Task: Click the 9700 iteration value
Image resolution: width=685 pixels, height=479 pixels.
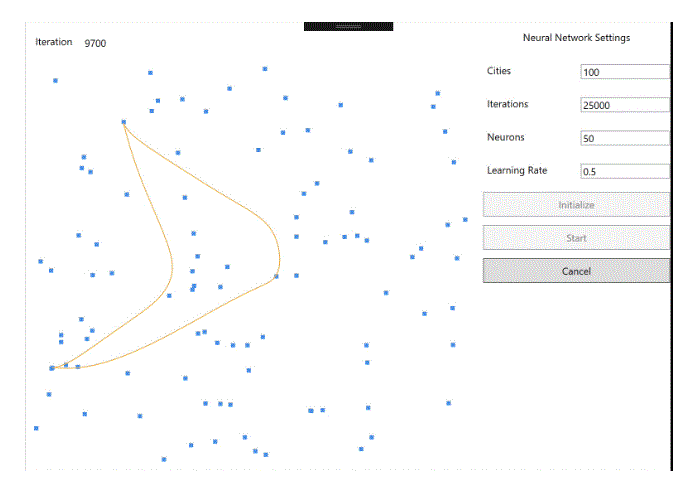Action: click(x=95, y=43)
